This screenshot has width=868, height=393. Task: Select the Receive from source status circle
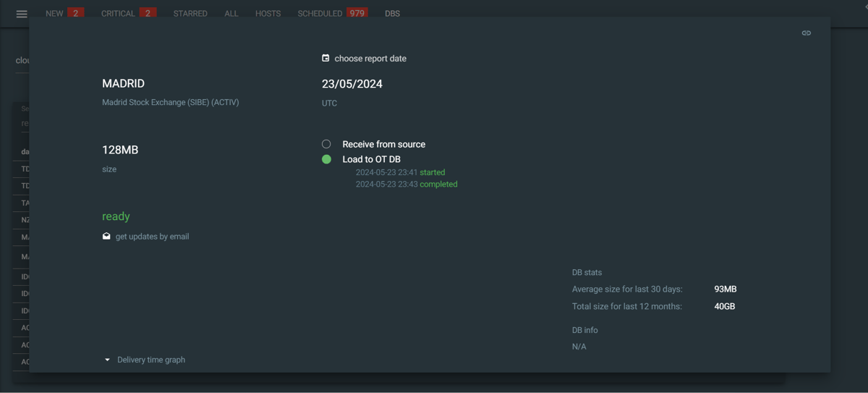pyautogui.click(x=326, y=144)
